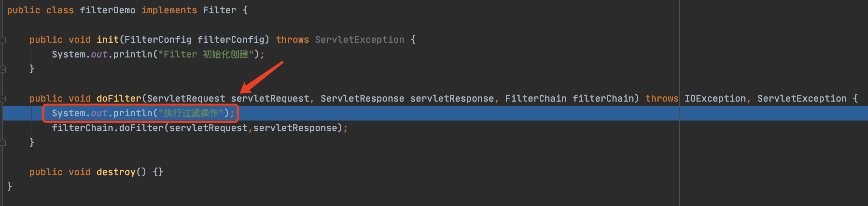Click servletResponse argument in filterChain.doFilter call

295,128
